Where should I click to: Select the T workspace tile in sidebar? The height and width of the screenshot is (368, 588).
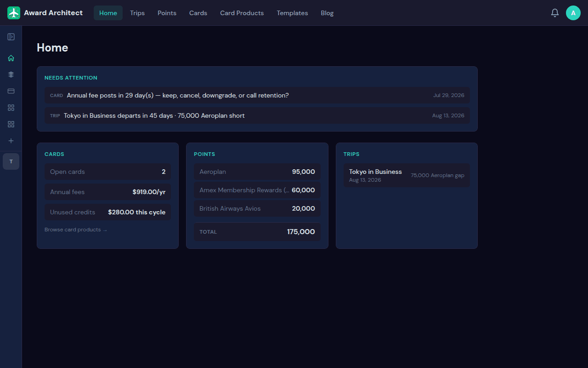pos(11,161)
